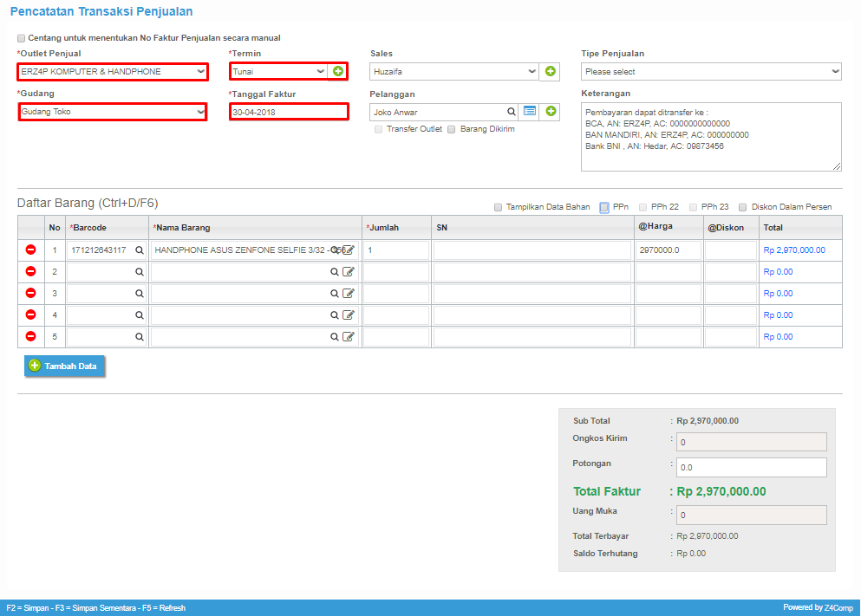Delete row 2 with the red minus icon
The height and width of the screenshot is (616, 861).
tap(30, 271)
